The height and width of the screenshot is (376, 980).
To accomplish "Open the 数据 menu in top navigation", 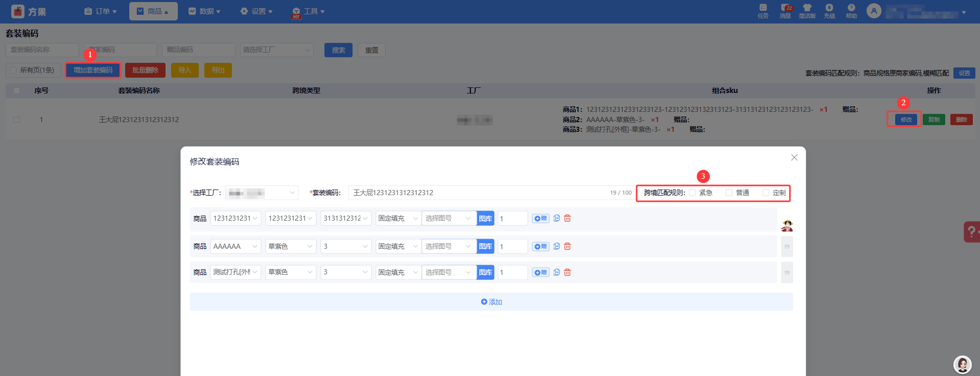I will (204, 11).
